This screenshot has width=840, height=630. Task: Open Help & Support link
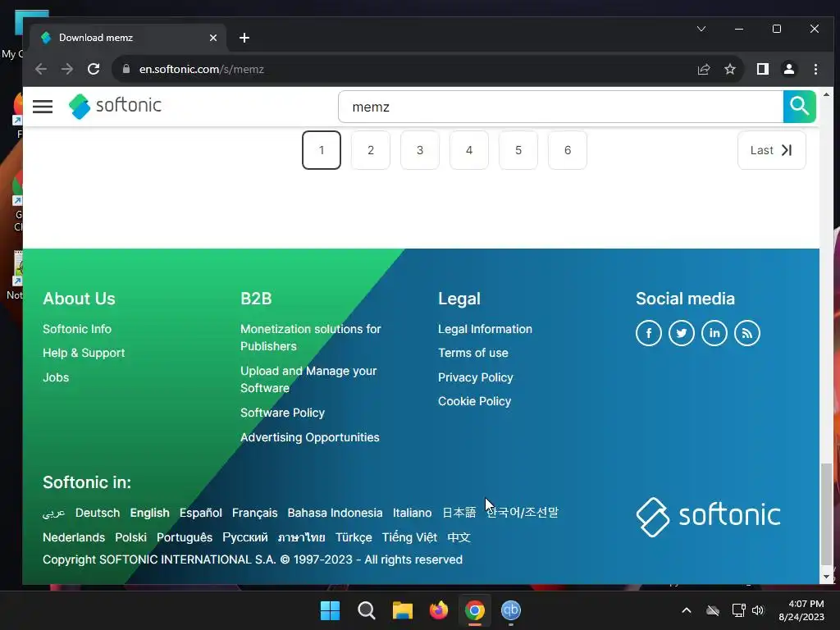coord(84,353)
